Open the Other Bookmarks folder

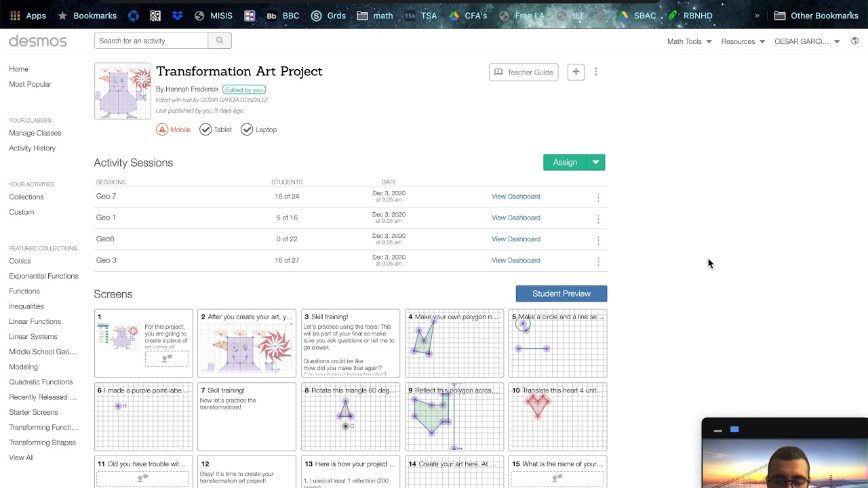(816, 16)
